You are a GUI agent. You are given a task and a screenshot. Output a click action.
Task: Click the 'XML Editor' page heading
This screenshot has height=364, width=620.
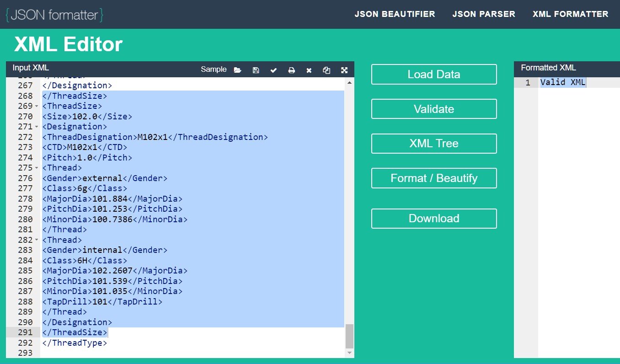point(69,45)
